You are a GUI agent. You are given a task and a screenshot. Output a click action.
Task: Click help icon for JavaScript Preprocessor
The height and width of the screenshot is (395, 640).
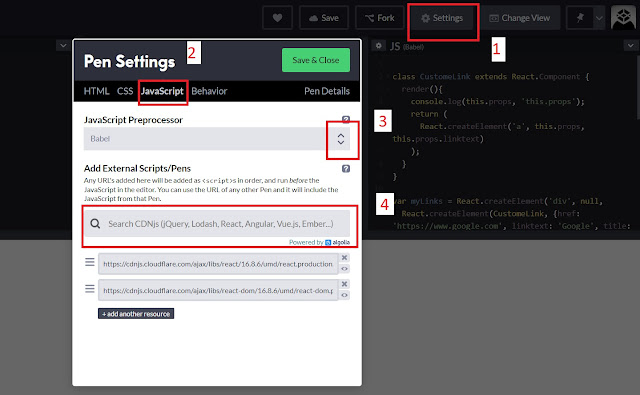pos(346,120)
